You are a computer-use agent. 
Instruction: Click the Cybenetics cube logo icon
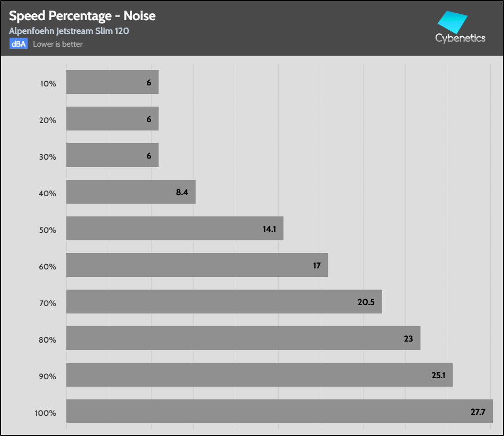click(452, 22)
